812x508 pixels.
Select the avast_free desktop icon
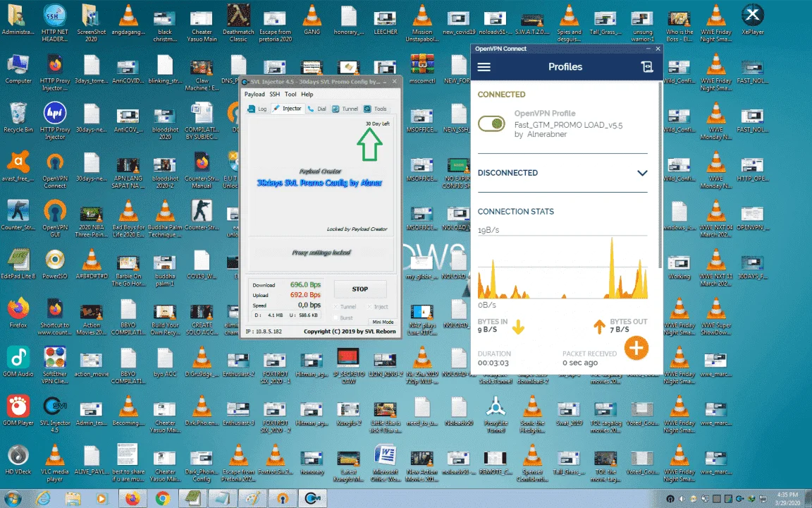[18, 167]
